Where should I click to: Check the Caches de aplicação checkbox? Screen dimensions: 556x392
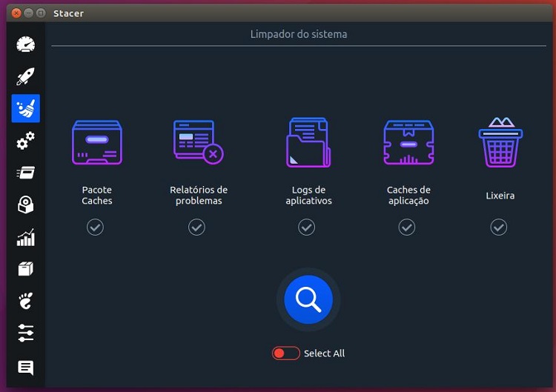[407, 227]
